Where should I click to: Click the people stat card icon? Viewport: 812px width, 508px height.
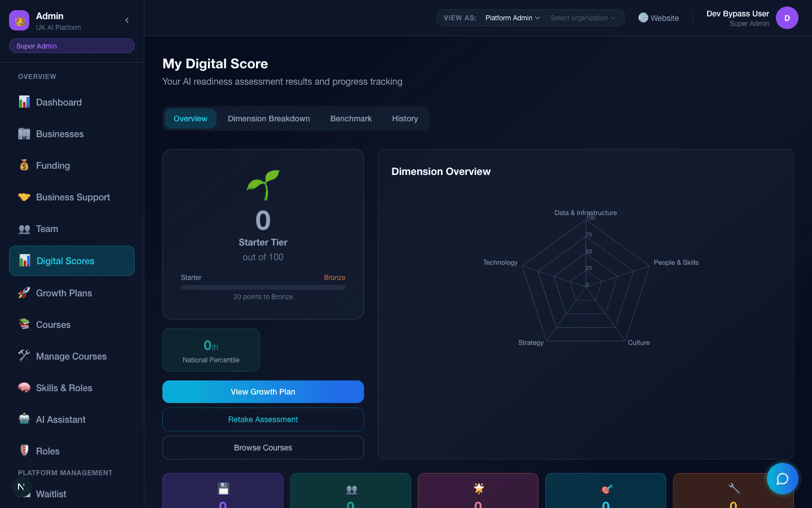tap(351, 489)
